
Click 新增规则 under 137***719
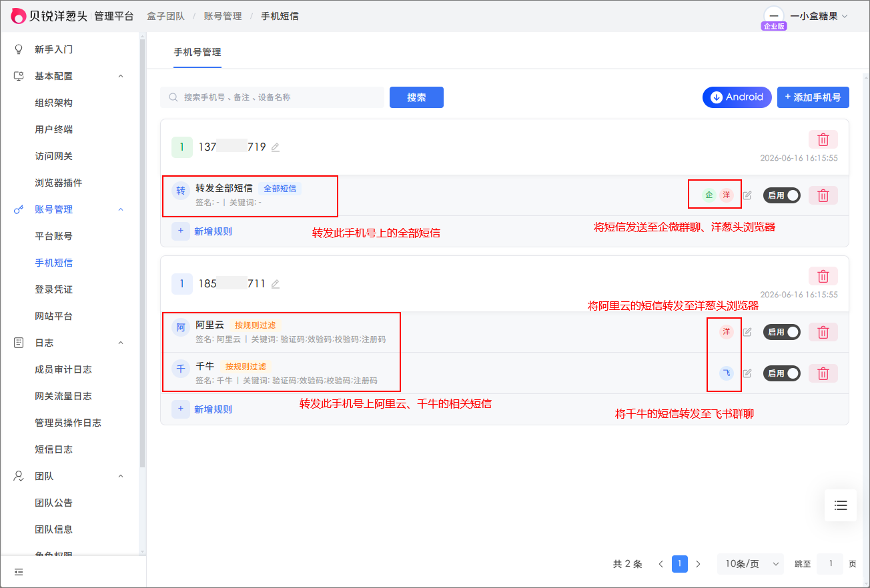202,231
